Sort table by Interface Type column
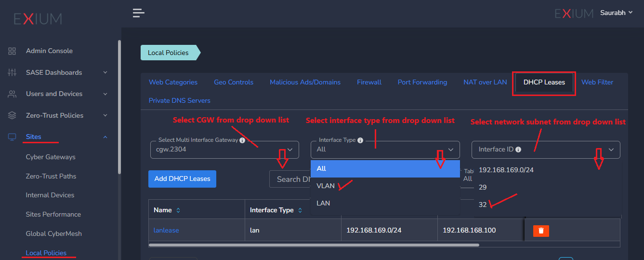Viewport: 644px width, 260px height. click(300, 210)
